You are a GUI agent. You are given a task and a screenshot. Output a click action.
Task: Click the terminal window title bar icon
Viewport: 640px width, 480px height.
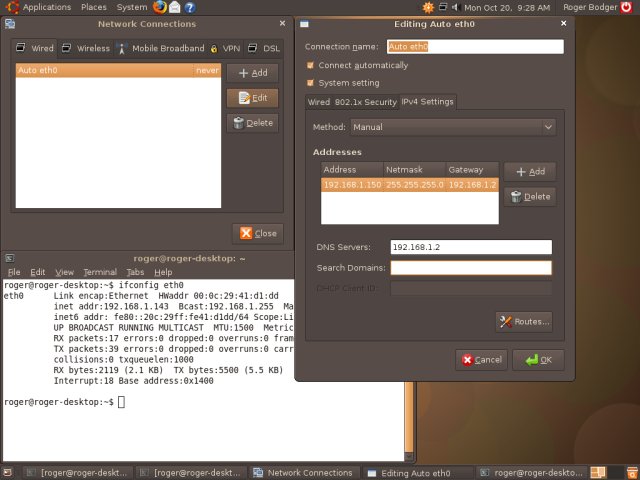click(x=10, y=258)
